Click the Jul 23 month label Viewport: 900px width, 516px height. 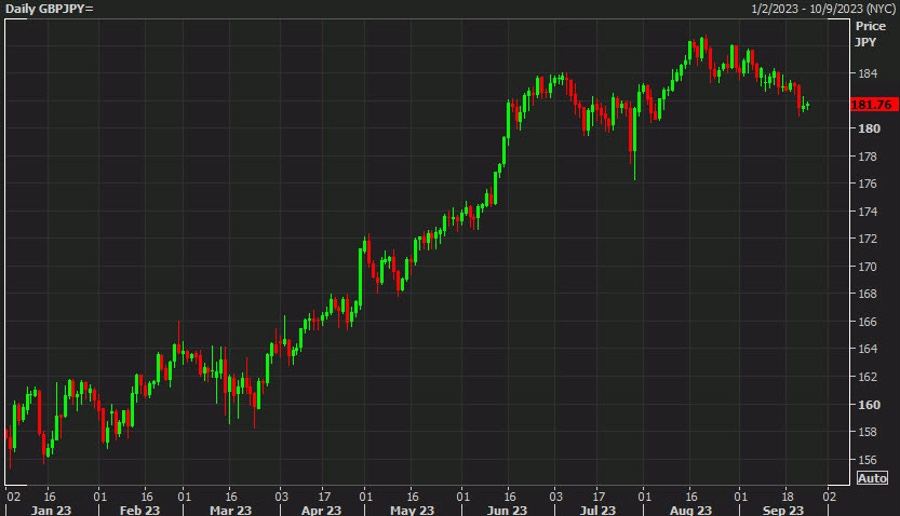596,510
